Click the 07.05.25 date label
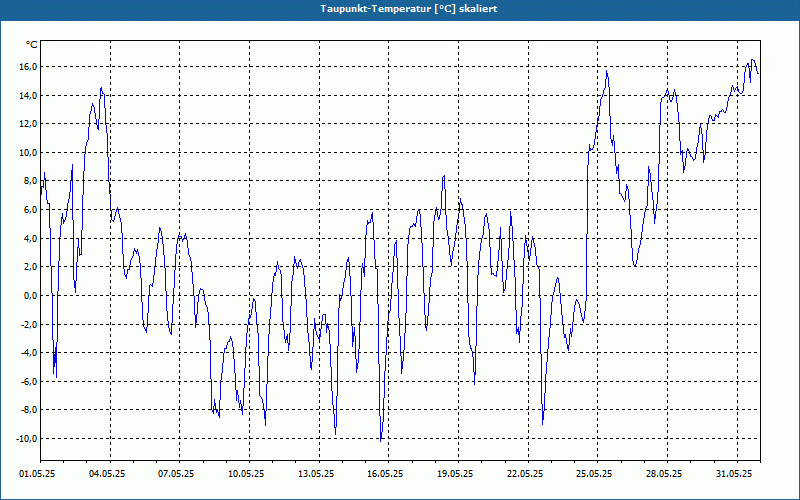Screen dimensions: 800x500 [x=176, y=474]
